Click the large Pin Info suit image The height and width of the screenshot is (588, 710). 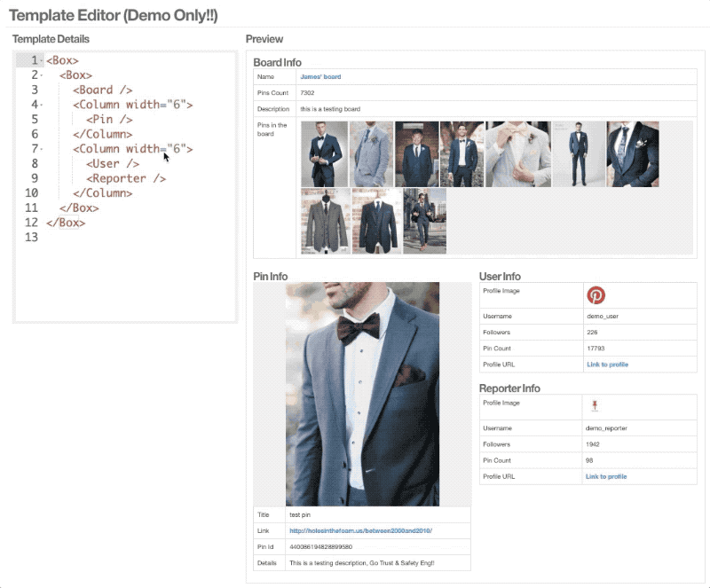point(362,394)
